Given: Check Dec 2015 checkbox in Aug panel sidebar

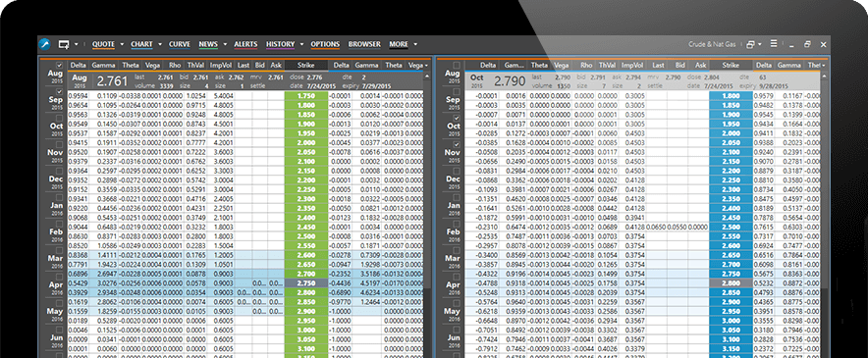Looking at the screenshot, I should (x=59, y=171).
